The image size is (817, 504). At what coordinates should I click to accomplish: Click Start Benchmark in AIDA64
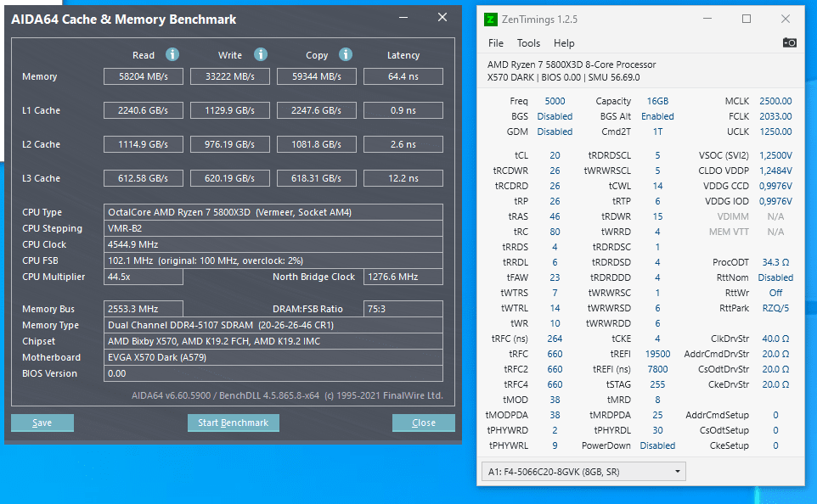click(x=233, y=423)
